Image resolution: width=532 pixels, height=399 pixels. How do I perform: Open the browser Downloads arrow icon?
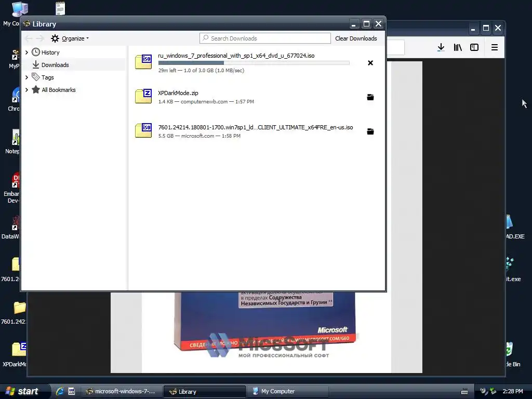point(441,47)
